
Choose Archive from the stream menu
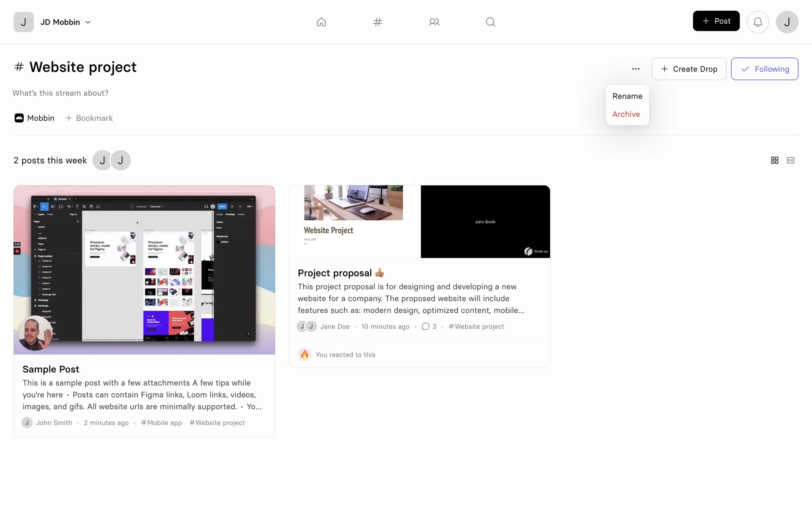coord(626,114)
